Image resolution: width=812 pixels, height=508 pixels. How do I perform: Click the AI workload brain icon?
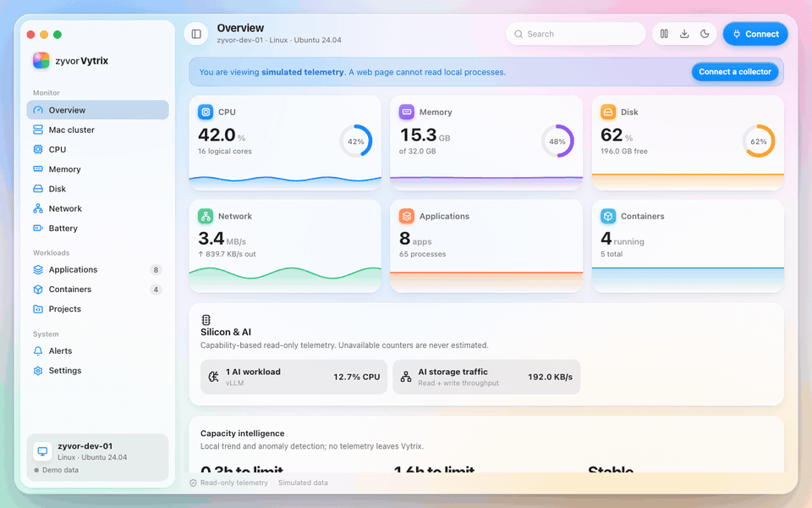click(x=213, y=377)
